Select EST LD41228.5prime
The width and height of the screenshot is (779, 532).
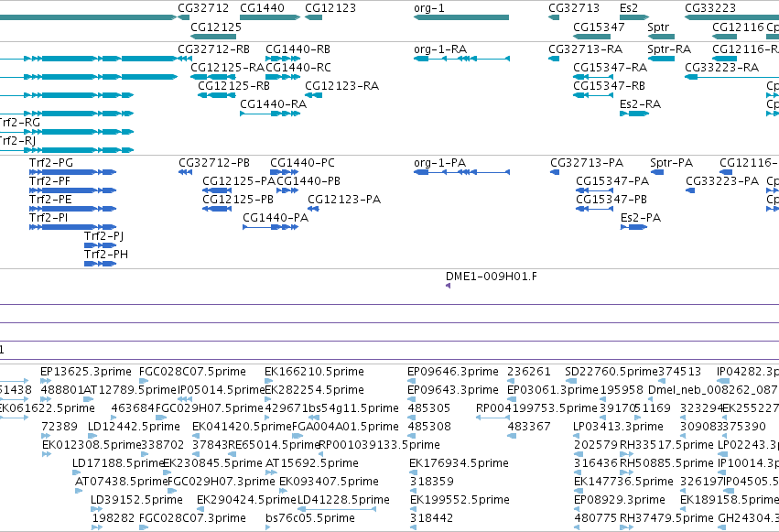(343, 501)
